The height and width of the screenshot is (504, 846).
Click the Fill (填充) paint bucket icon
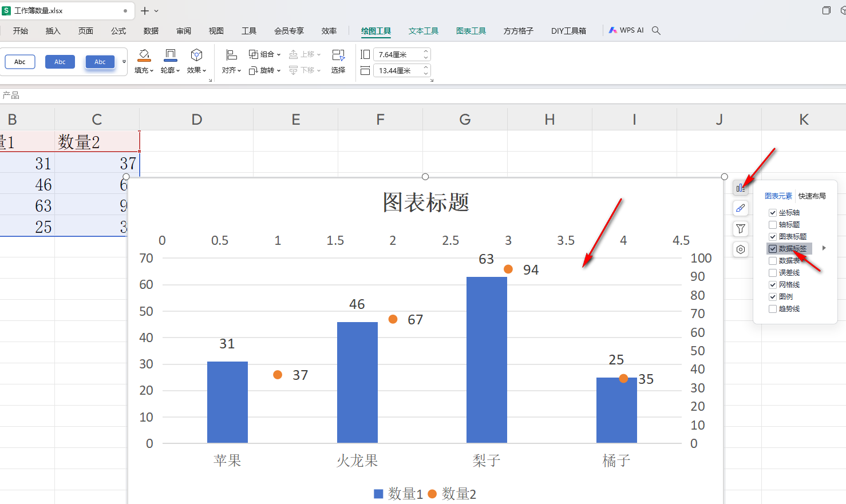144,55
